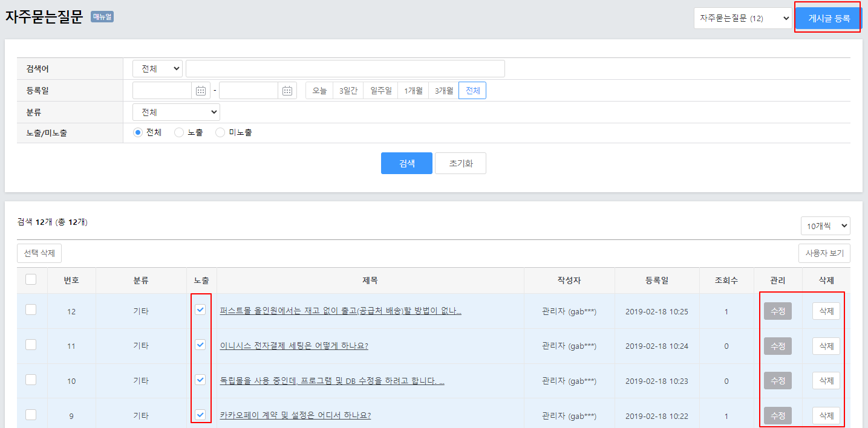868x428 pixels.
Task: Select the 미노출 radio button
Action: click(x=220, y=132)
